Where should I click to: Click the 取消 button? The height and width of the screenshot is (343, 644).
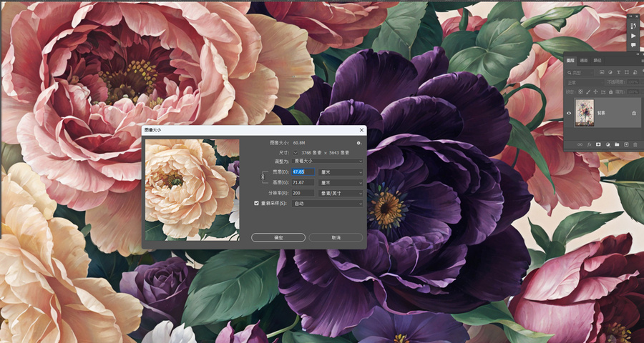coord(336,237)
